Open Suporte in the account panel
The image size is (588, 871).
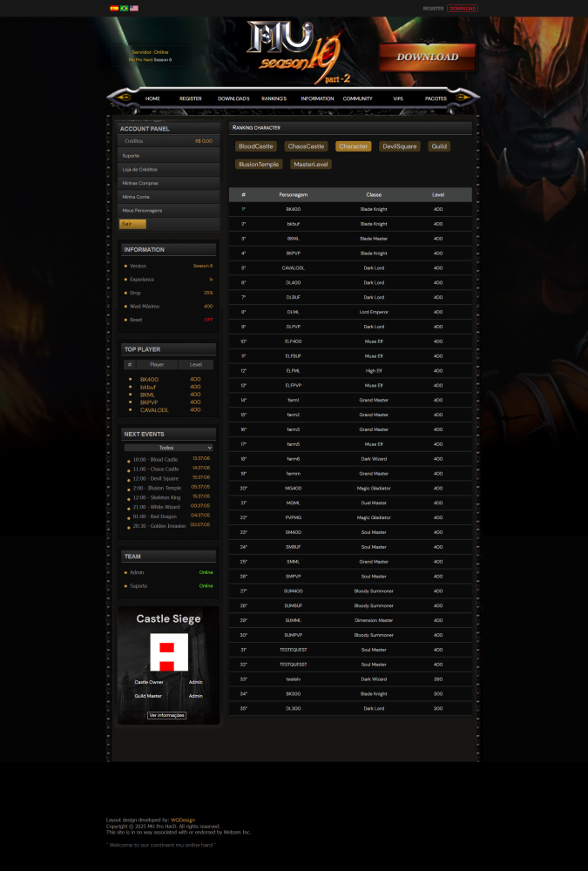click(169, 156)
